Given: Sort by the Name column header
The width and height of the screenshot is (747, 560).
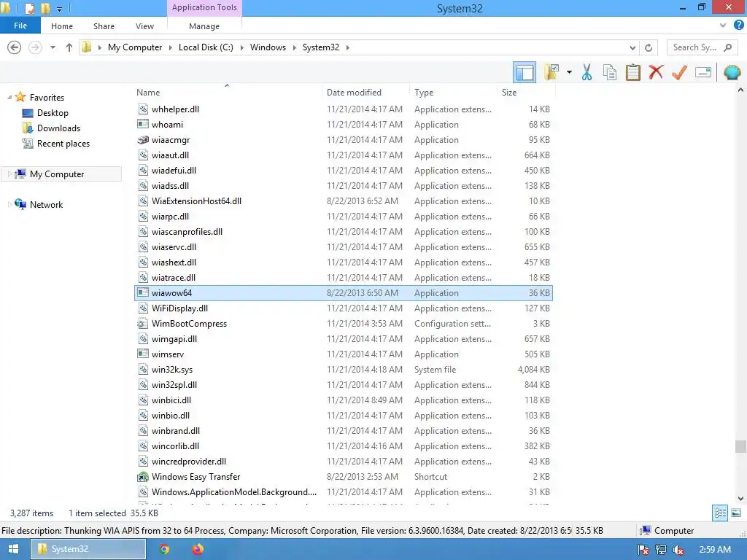Looking at the screenshot, I should point(228,93).
